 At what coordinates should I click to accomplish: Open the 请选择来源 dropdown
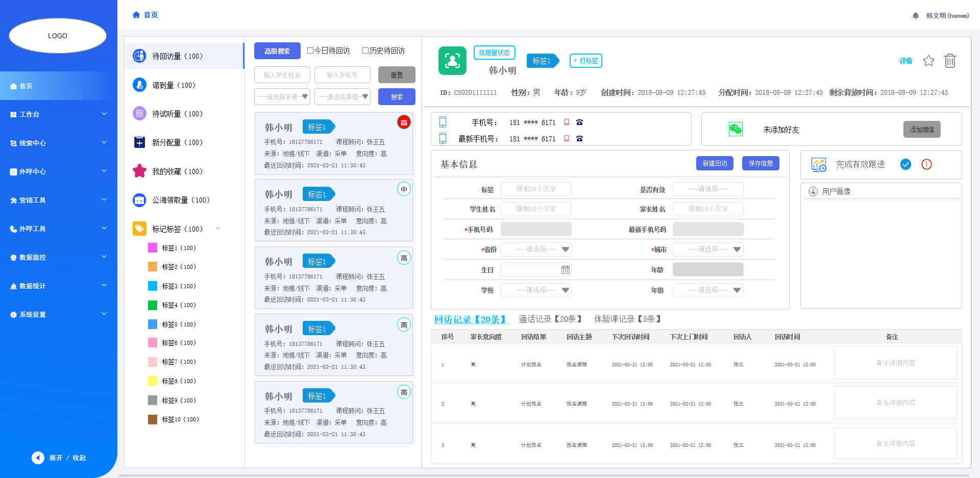(282, 96)
